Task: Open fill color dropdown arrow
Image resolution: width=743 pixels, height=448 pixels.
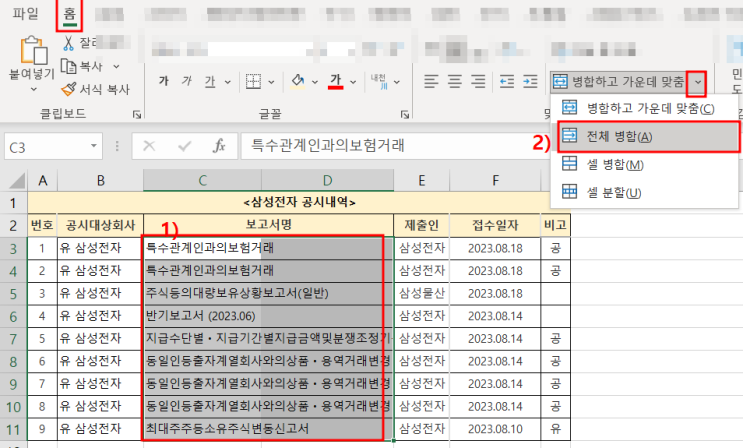Action: [315, 82]
